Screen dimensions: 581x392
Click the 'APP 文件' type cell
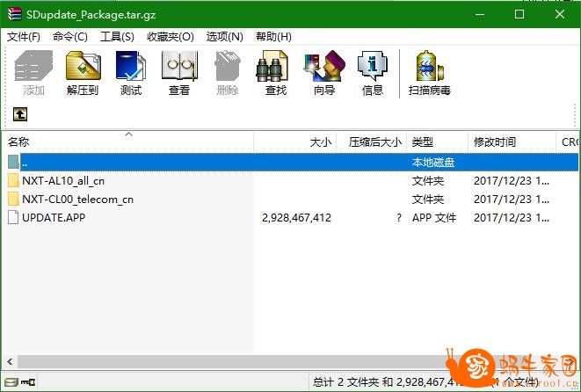point(434,217)
